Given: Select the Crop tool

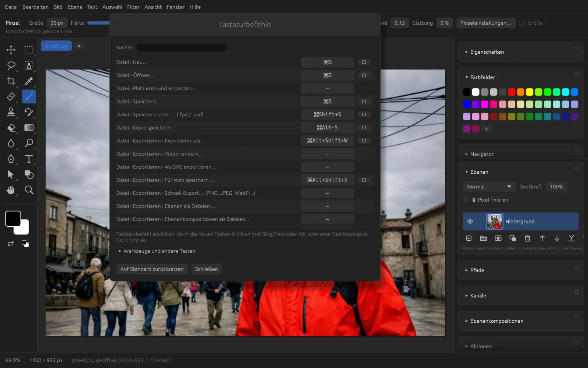Looking at the screenshot, I should (11, 81).
